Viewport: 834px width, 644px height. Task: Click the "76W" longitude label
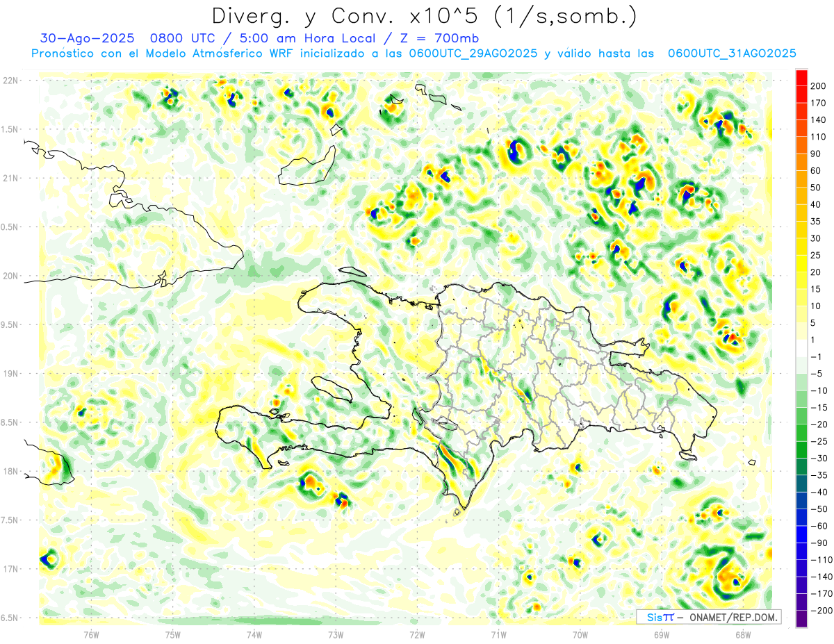click(92, 634)
